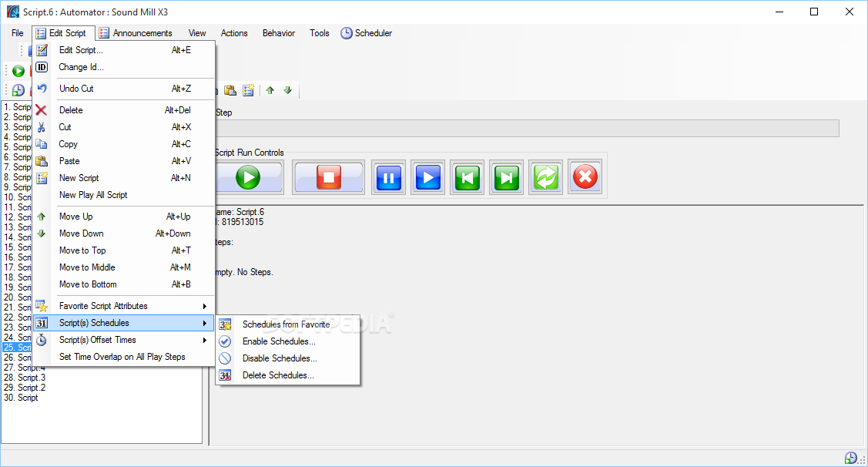The width and height of the screenshot is (868, 467).
Task: Click the Enable Schedules checkmark icon
Action: pyautogui.click(x=226, y=341)
